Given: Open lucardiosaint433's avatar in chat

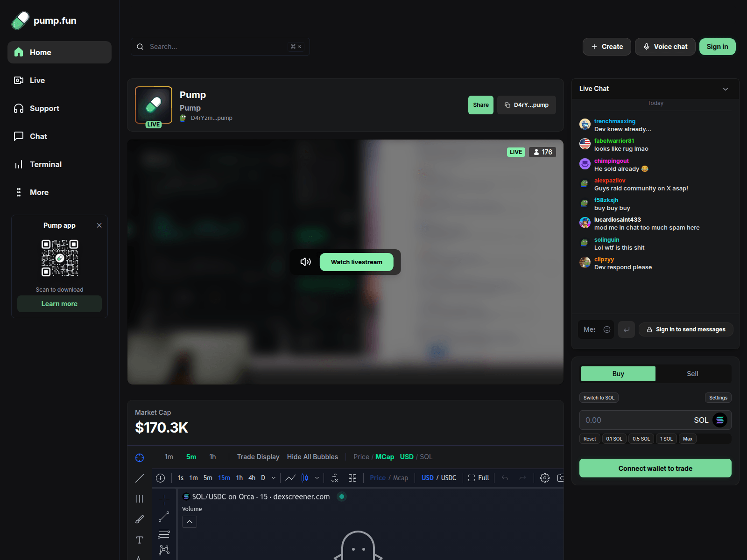Looking at the screenshot, I should [585, 223].
